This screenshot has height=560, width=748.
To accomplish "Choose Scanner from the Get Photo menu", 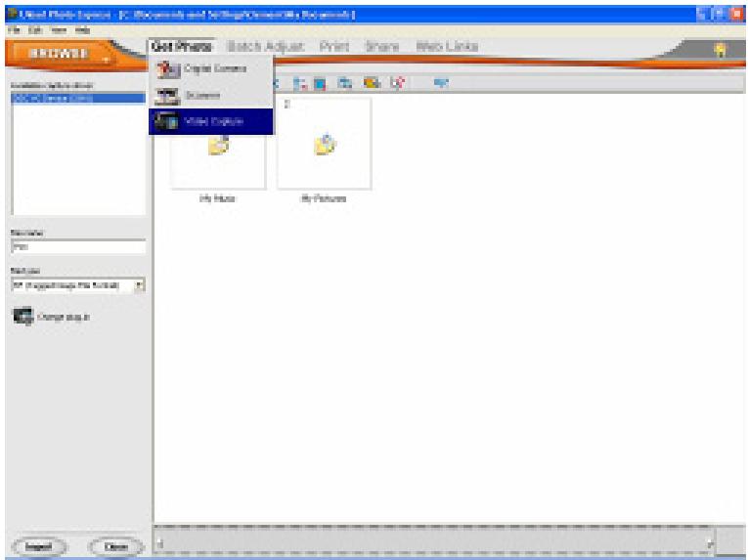I will pos(211,95).
